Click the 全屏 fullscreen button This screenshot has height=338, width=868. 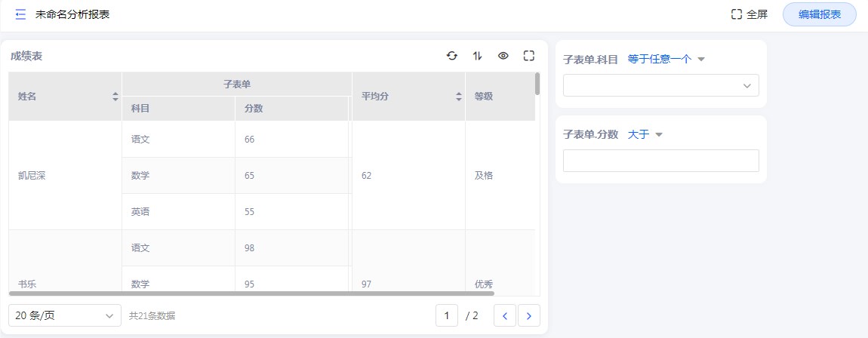(749, 14)
